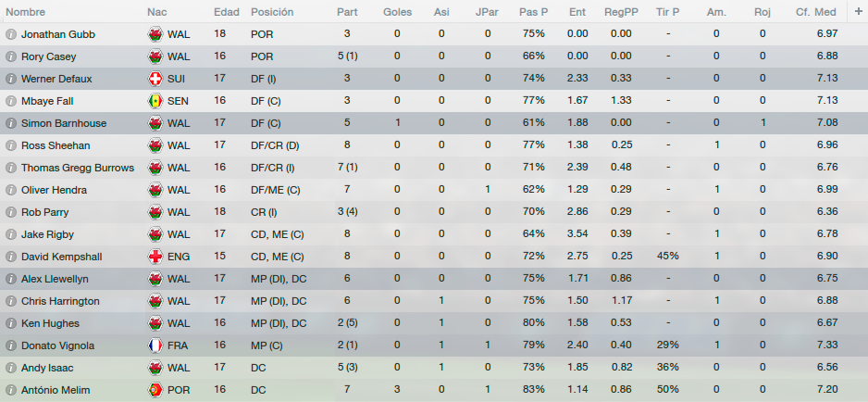868x402 pixels.
Task: Click Senegal flag for Mbaye Fall
Action: (155, 101)
